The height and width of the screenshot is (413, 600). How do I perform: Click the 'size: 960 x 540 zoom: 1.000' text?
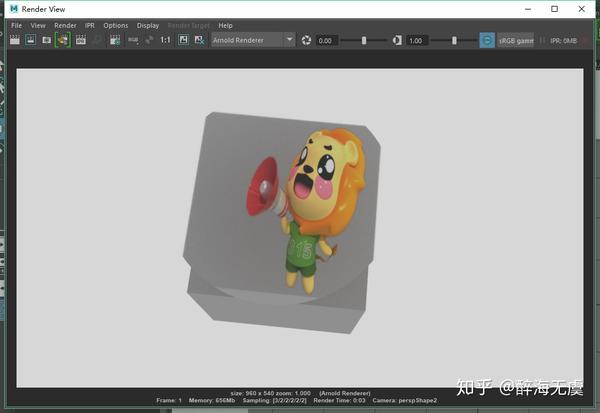[271, 393]
